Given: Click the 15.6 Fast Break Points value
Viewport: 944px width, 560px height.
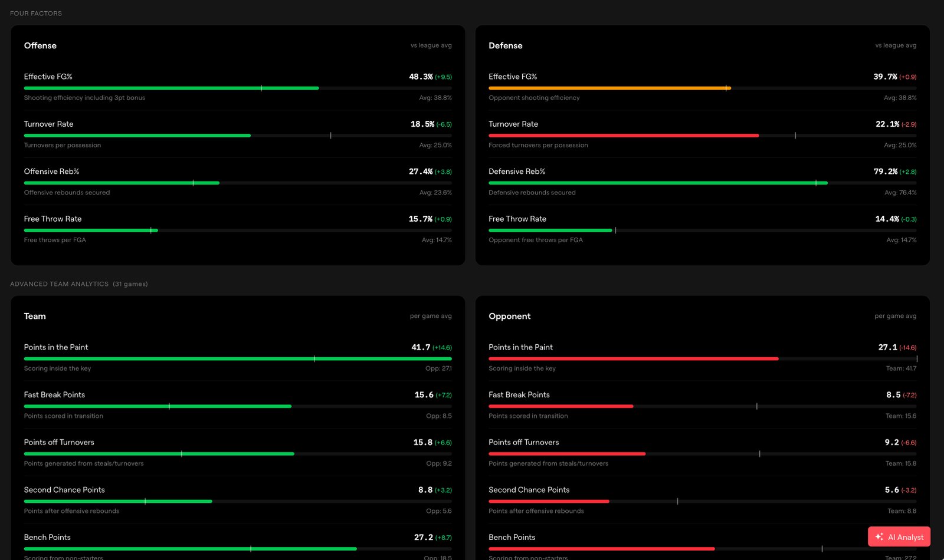Looking at the screenshot, I should 424,394.
